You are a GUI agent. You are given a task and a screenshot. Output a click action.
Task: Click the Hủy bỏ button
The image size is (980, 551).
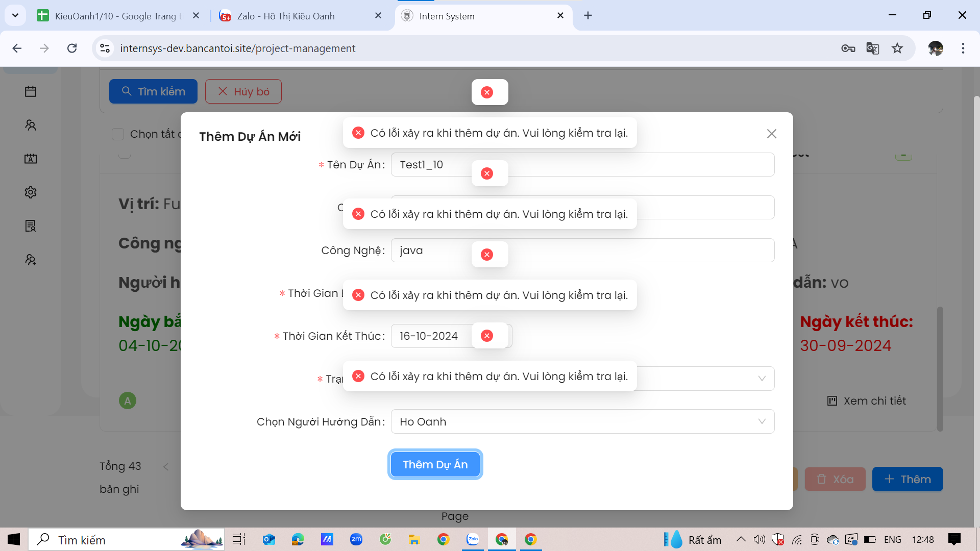(x=243, y=91)
